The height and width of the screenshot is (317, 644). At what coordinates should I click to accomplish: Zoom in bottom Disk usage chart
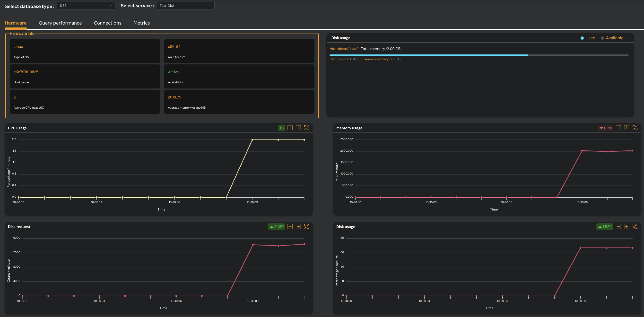point(627,227)
